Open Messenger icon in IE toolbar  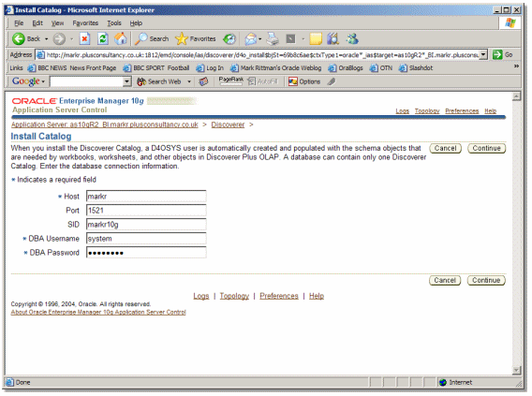(x=352, y=39)
